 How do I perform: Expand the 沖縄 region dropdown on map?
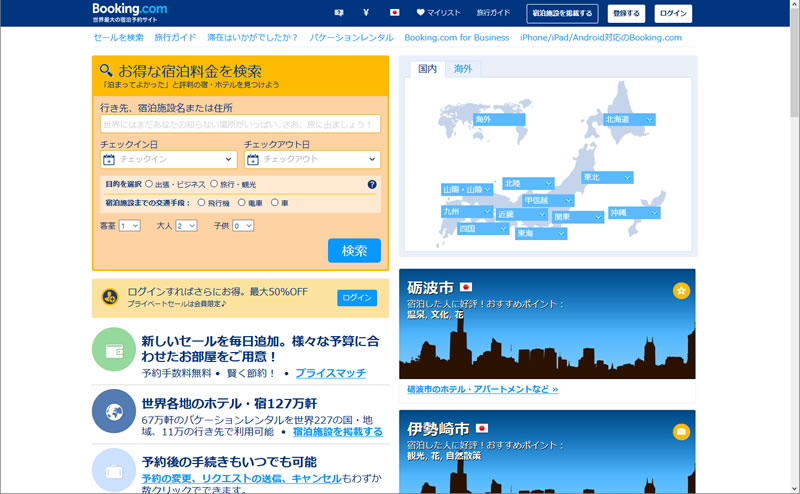coord(634,212)
